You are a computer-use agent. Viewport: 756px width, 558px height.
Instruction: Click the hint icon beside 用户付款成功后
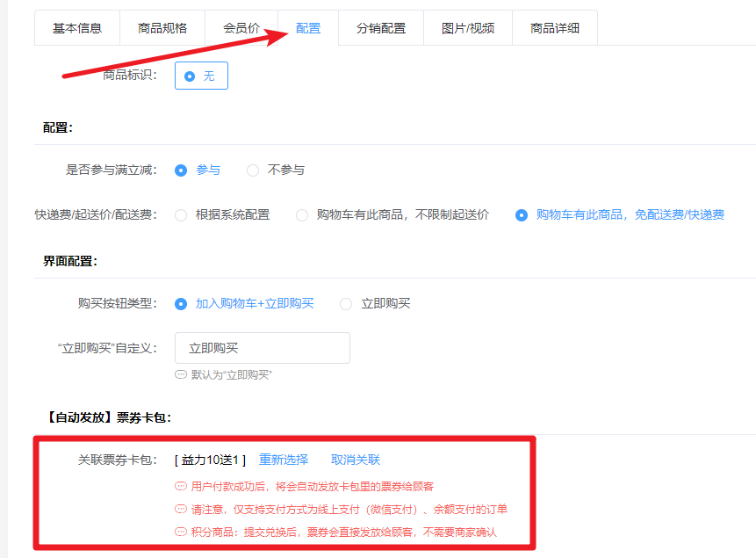pyautogui.click(x=181, y=486)
